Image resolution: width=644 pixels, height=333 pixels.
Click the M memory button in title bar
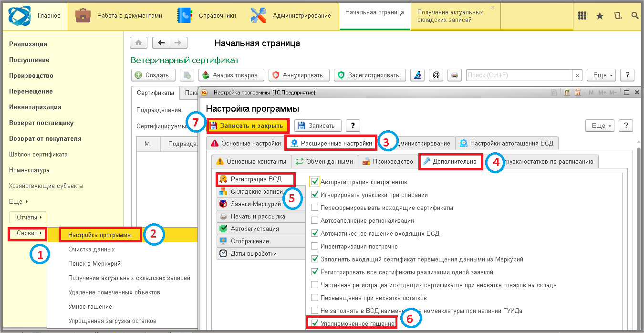592,93
